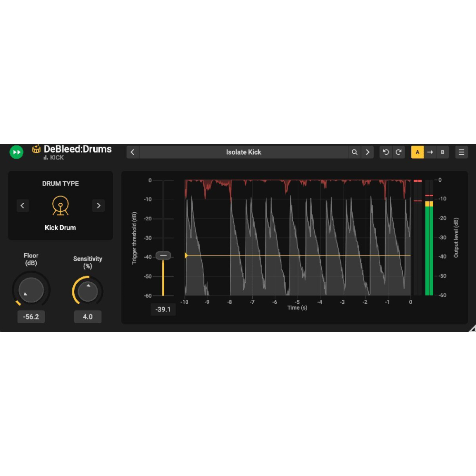Click the threshold value box -39.1
This screenshot has width=476, height=476.
pyautogui.click(x=163, y=309)
